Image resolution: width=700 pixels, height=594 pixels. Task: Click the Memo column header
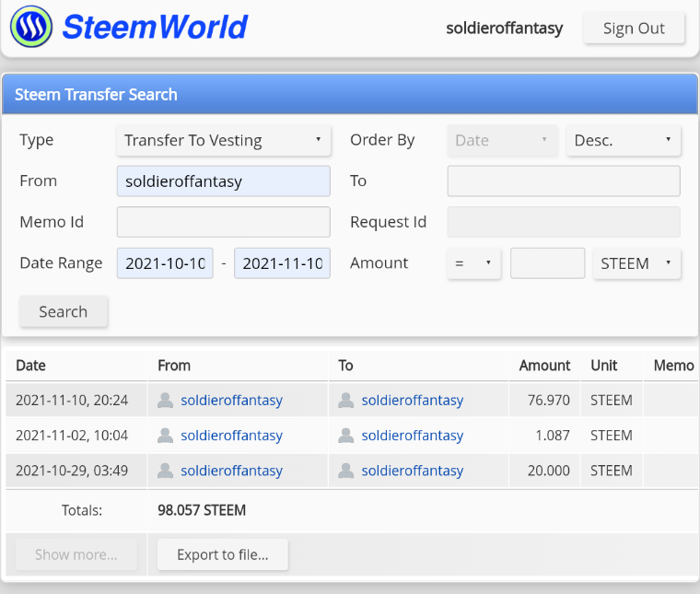673,366
